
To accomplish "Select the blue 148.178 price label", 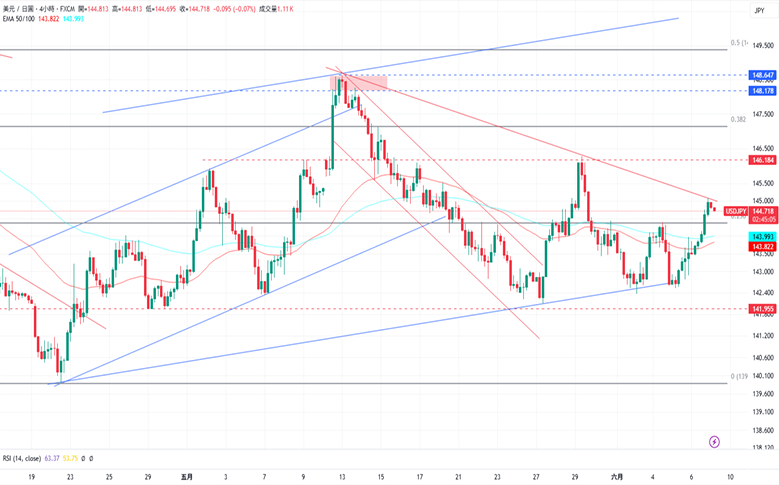I will point(763,91).
